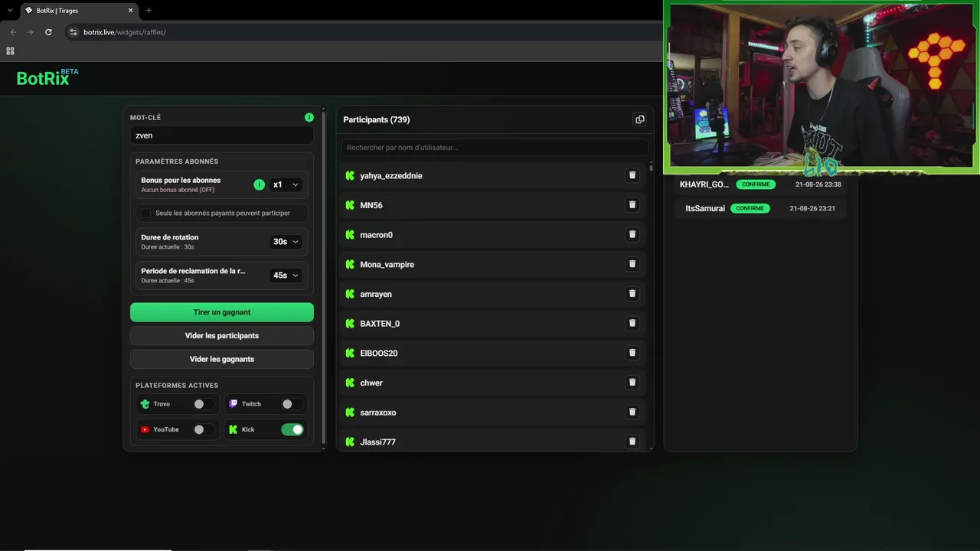Image resolution: width=980 pixels, height=551 pixels.
Task: Delete amrayen using trash icon
Action: [x=632, y=294]
